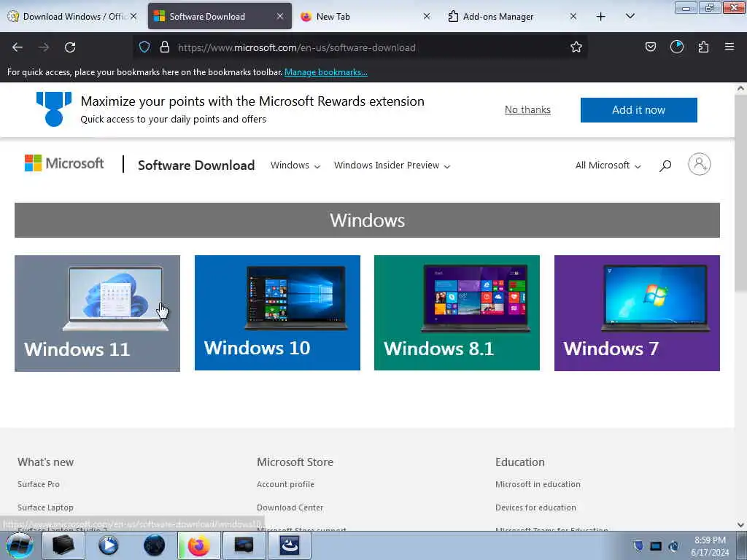Click the sign-in account avatar icon
The width and height of the screenshot is (747, 560).
(699, 164)
